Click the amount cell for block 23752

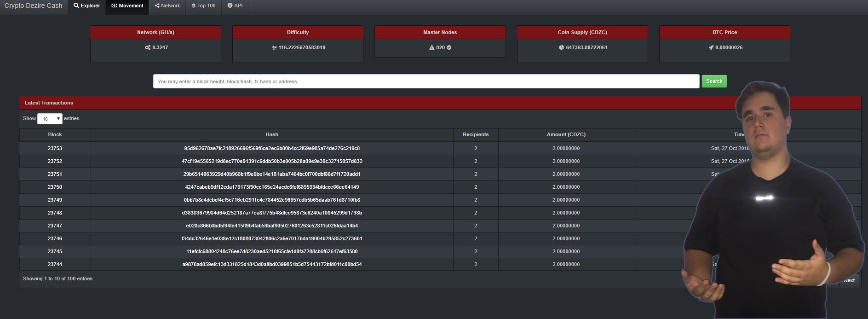(x=566, y=161)
